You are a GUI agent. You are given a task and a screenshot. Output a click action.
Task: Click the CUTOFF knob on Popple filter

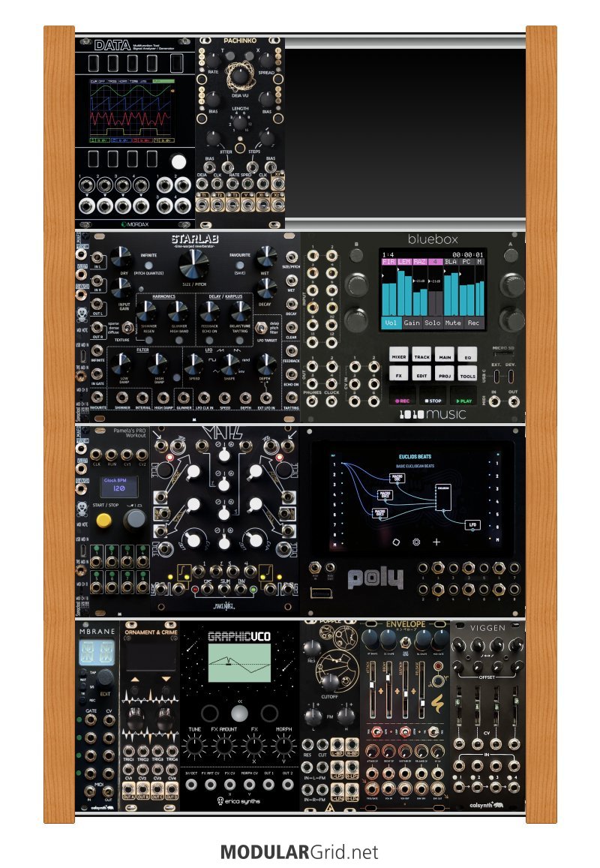[x=329, y=681]
